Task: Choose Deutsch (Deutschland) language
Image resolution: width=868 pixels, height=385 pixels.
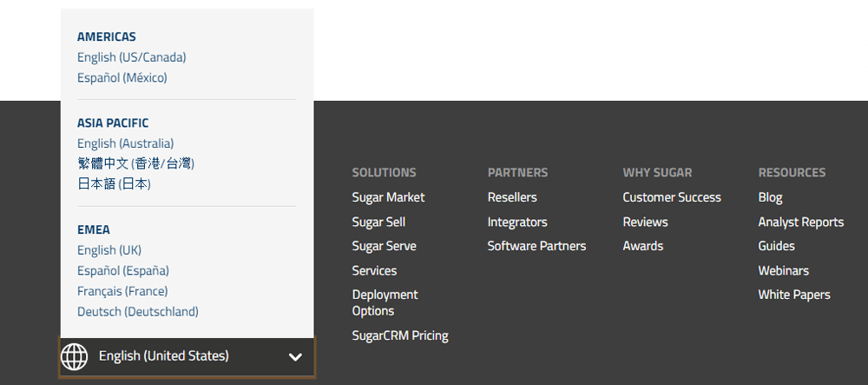Action: point(138,311)
